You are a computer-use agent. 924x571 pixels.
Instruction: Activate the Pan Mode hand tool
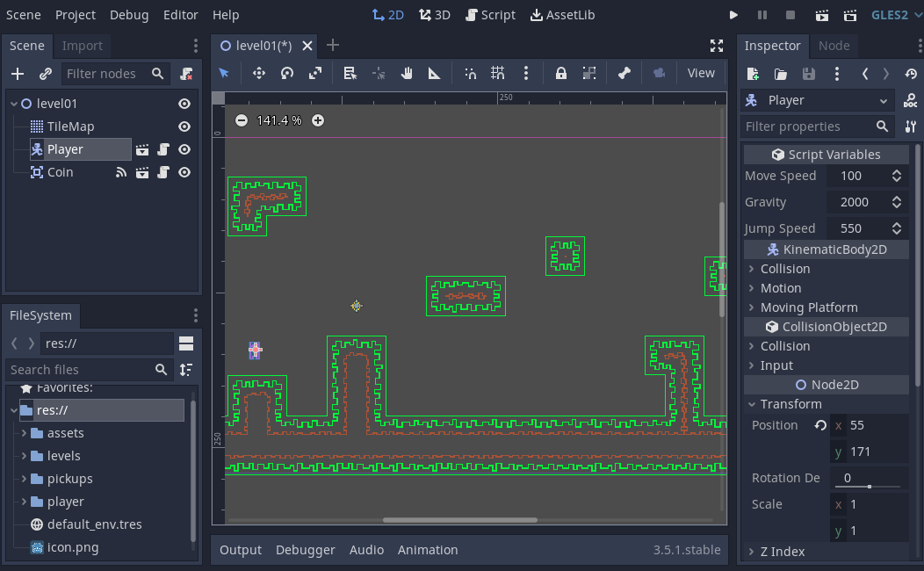pyautogui.click(x=406, y=73)
